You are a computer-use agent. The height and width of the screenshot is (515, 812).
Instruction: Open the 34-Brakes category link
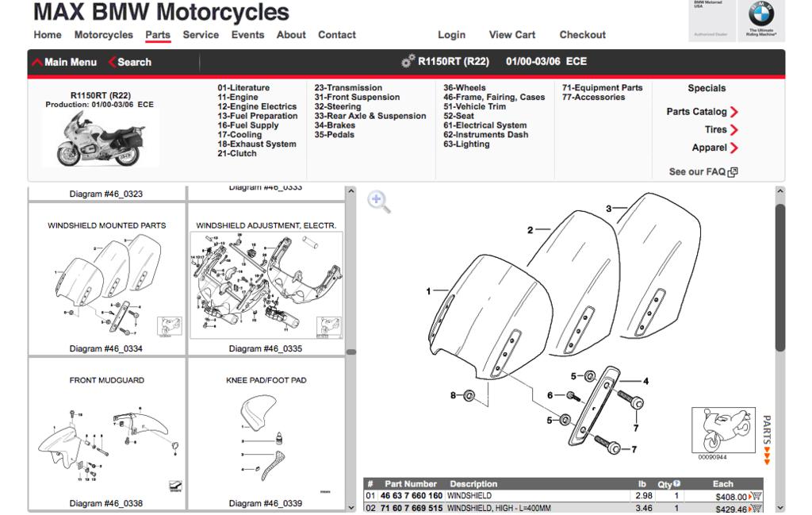(x=334, y=125)
